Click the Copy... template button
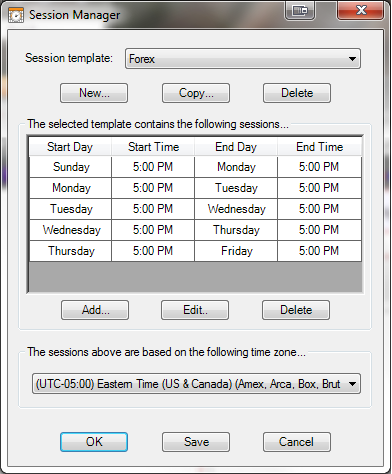This screenshot has height=474, width=392. [196, 93]
